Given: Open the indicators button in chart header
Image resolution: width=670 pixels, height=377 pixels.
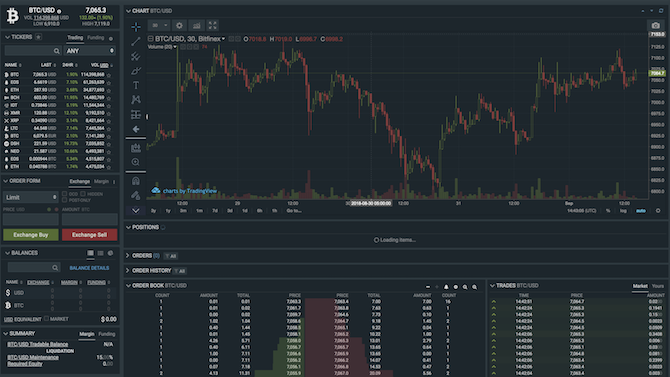Looking at the screenshot, I should [197, 26].
